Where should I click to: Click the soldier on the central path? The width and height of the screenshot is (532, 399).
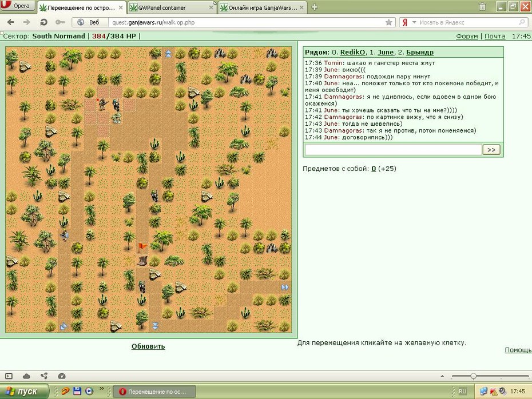(x=154, y=195)
